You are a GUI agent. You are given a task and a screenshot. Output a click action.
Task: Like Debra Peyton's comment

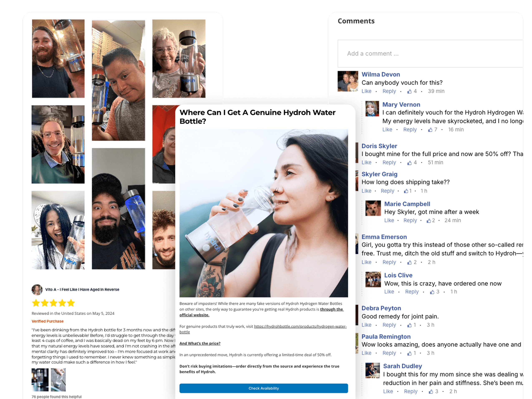[366, 325]
